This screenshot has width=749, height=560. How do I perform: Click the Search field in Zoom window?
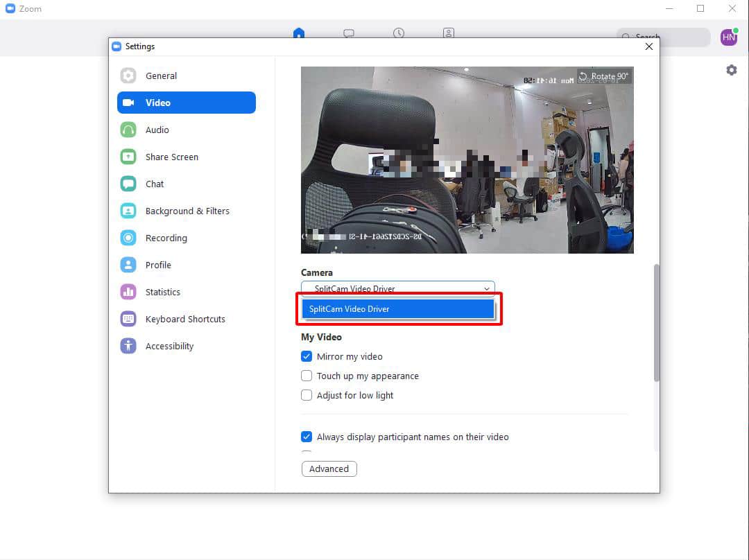(663, 37)
